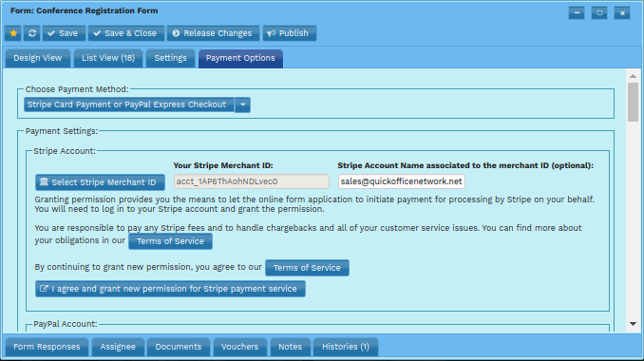Click the Stripe Merchant ID field
644x361 pixels.
coord(252,181)
